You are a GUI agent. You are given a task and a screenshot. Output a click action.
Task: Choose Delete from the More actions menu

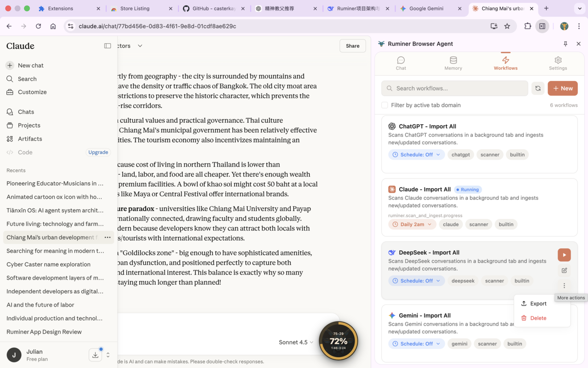(542, 318)
